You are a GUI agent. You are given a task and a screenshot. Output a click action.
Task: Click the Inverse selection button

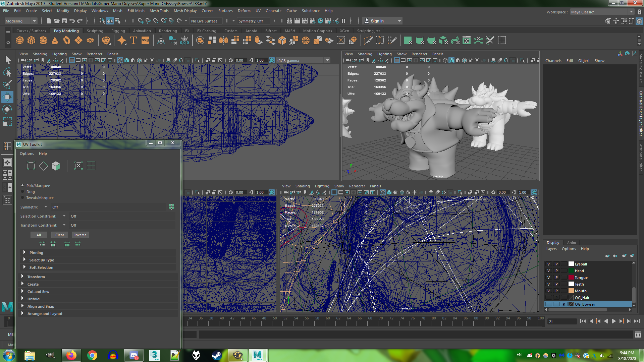pyautogui.click(x=80, y=235)
